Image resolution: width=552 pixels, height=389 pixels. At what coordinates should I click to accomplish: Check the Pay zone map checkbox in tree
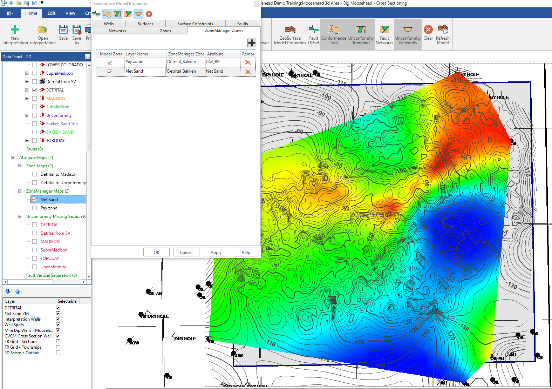(34, 208)
